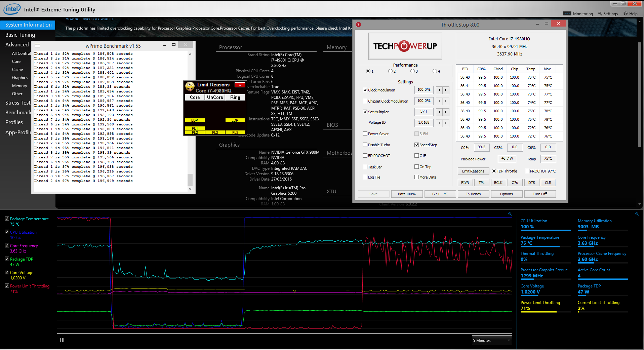Viewport: 644px width, 350px height.
Task: Select Core under Advanced Tuning
Action: click(x=16, y=62)
